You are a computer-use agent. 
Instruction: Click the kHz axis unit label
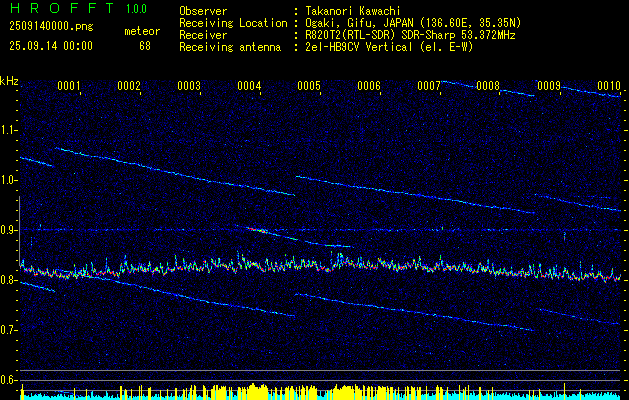tap(9, 80)
